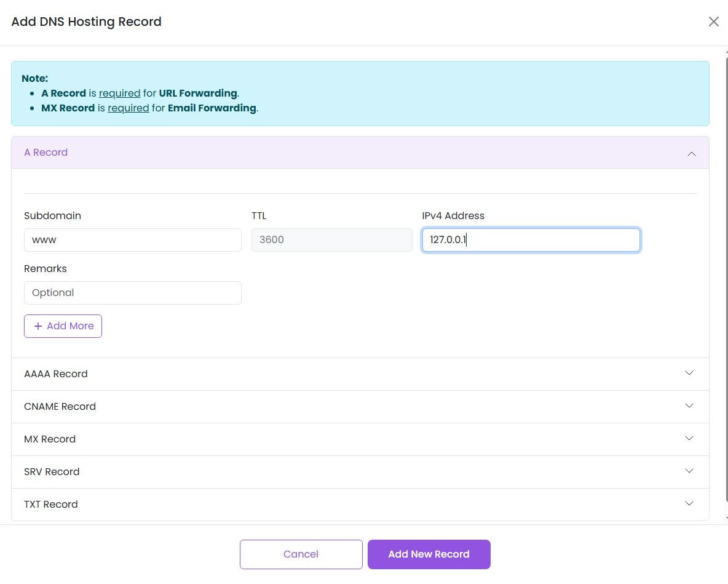Close the Add DNS Hosting Record dialog
The width and height of the screenshot is (728, 584).
tap(713, 22)
